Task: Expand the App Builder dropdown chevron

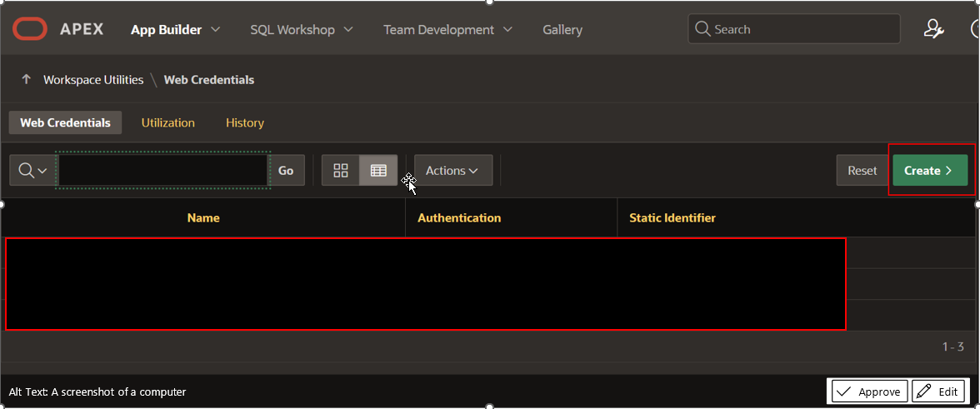Action: coord(216,29)
